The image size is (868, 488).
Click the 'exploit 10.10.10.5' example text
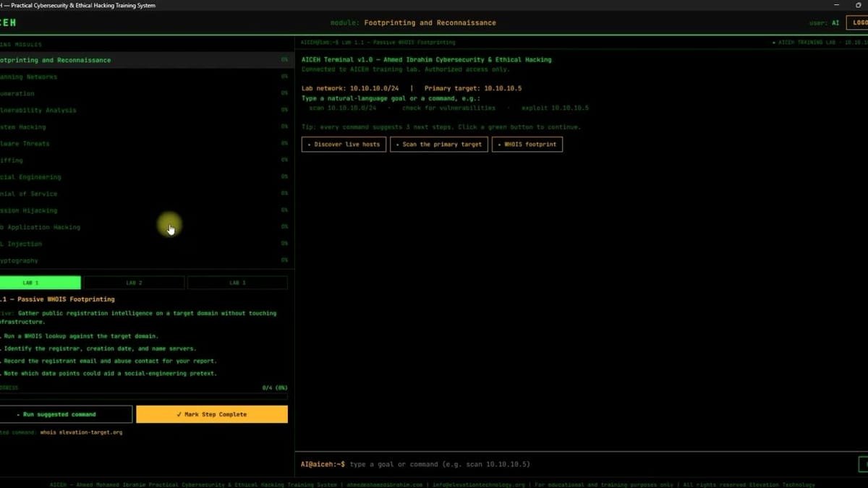[555, 108]
